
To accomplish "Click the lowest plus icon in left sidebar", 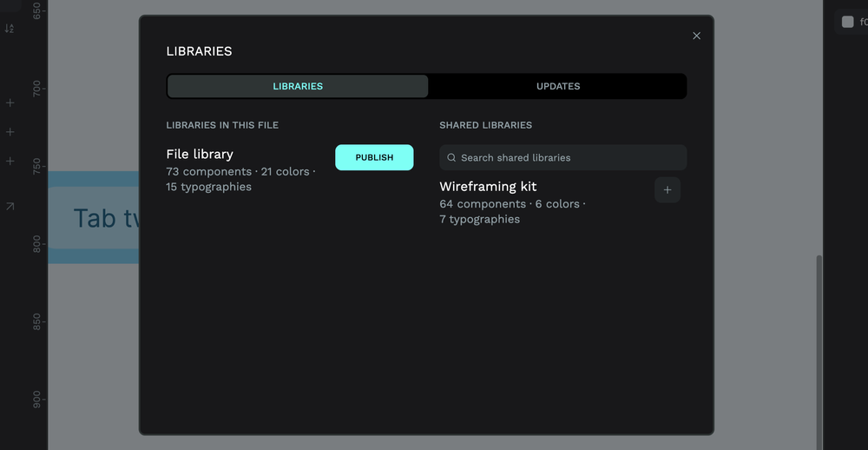I will tap(10, 162).
